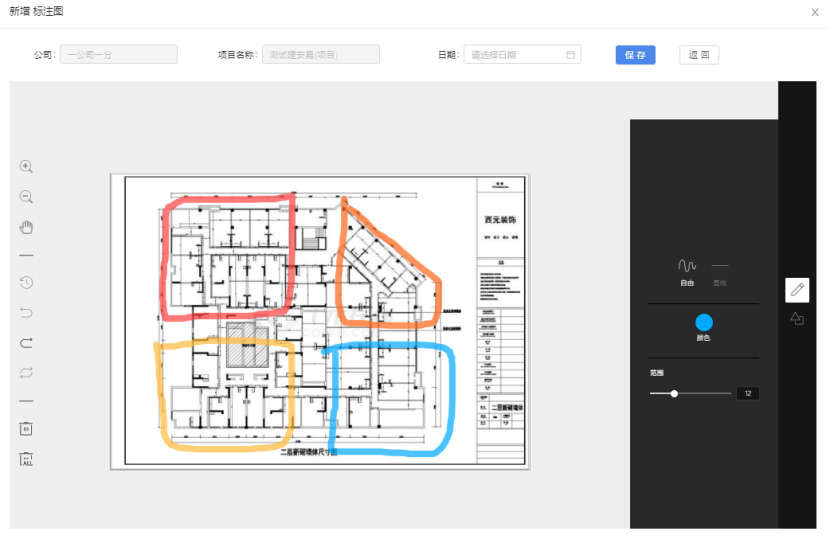Click the brush size value field

click(x=747, y=394)
